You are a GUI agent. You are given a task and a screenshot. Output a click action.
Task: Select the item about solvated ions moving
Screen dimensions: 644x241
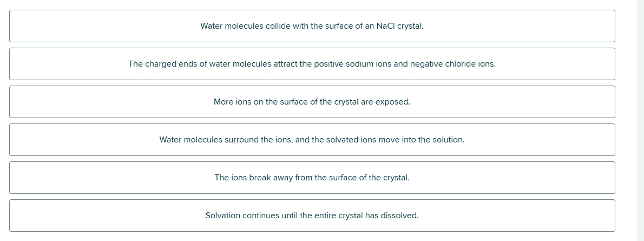point(312,140)
